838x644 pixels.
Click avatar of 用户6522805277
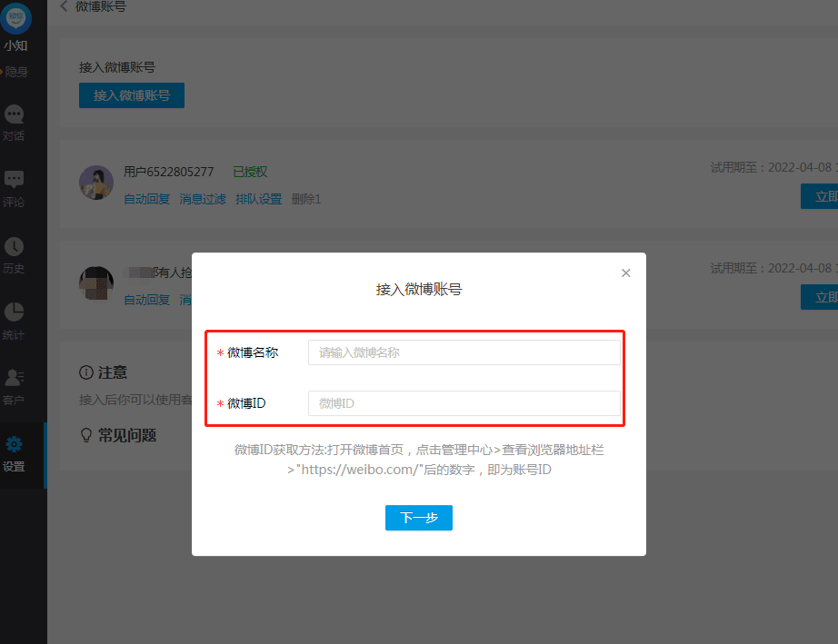pos(96,183)
